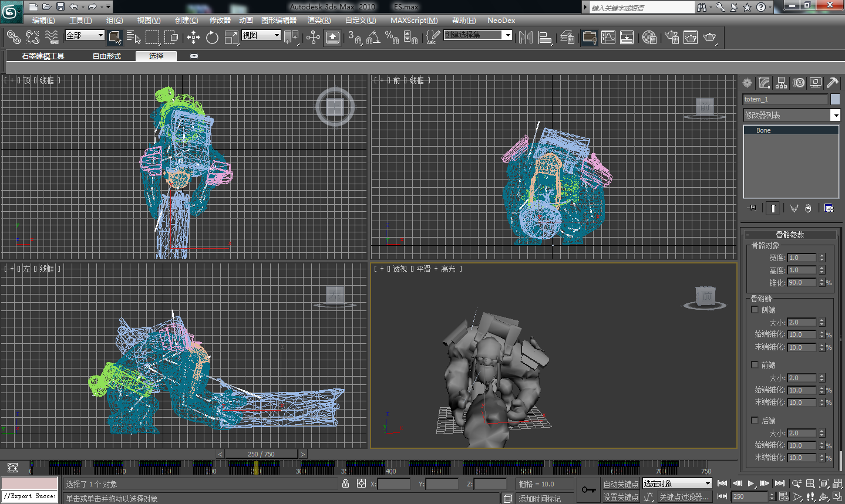845x504 pixels.
Task: Open the Select by Name list tool
Action: 134,38
